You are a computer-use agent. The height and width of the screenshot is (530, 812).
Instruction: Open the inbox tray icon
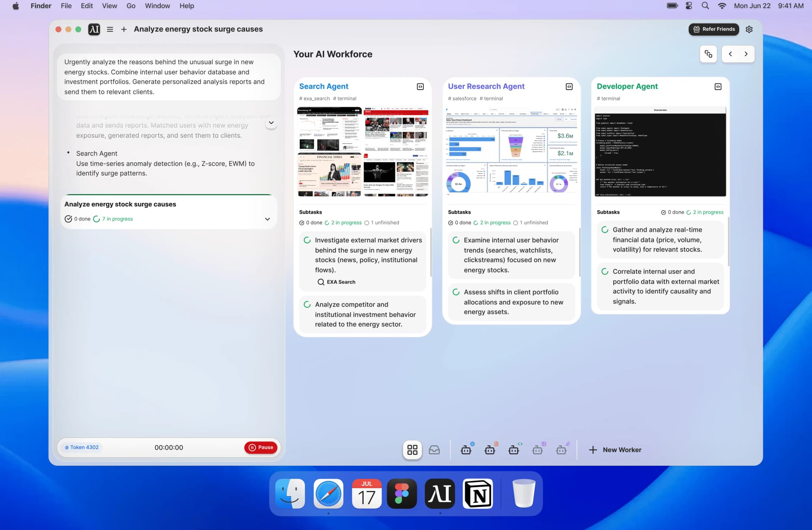coord(434,450)
